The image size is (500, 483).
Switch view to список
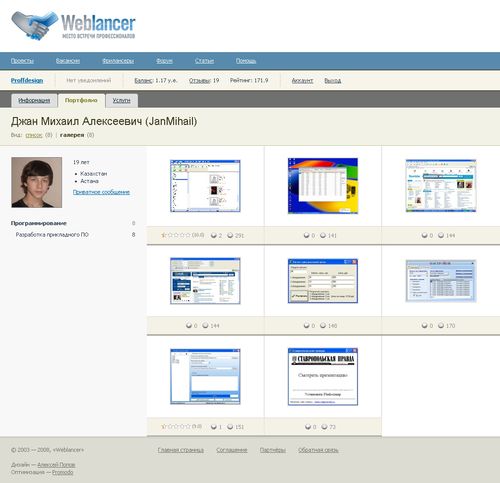(x=34, y=135)
